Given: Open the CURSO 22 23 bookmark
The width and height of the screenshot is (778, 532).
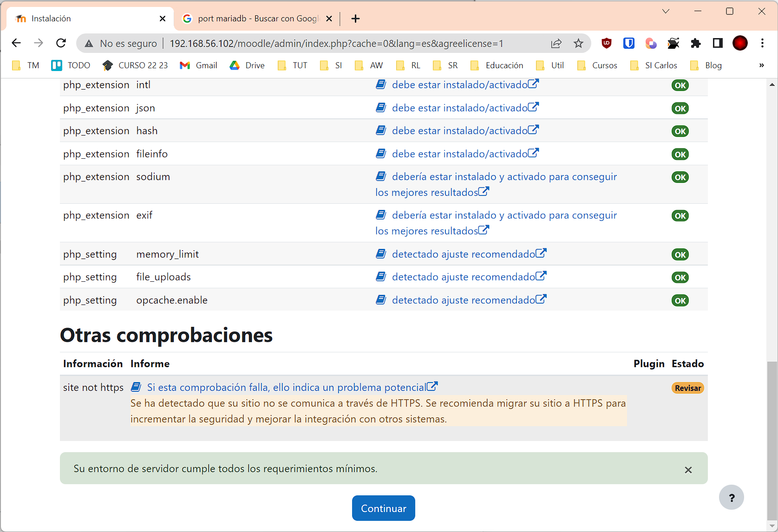Looking at the screenshot, I should (135, 65).
